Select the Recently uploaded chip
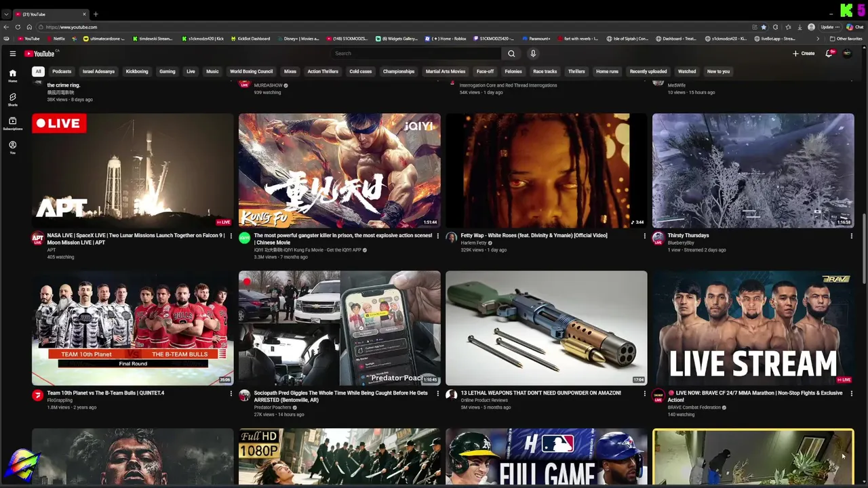 point(648,71)
